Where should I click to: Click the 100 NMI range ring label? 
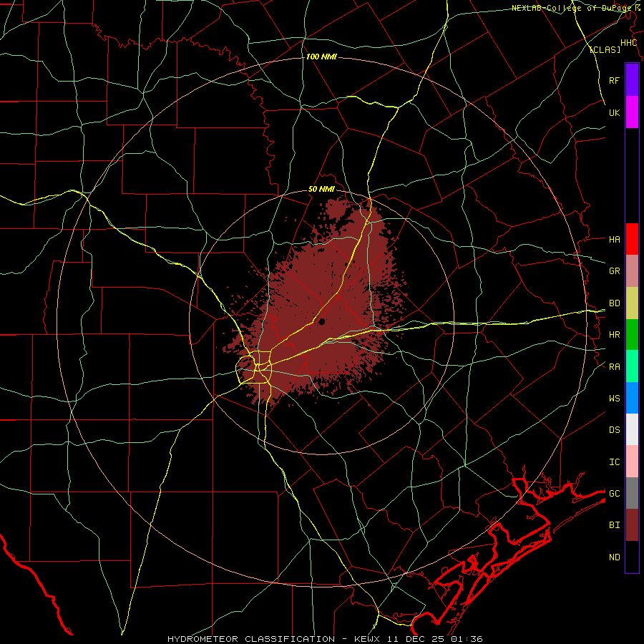[321, 57]
